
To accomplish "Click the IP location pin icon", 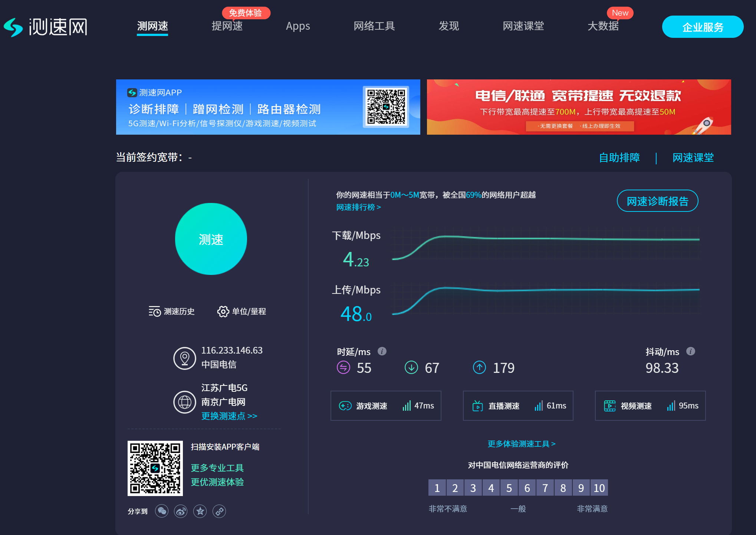I will click(185, 358).
